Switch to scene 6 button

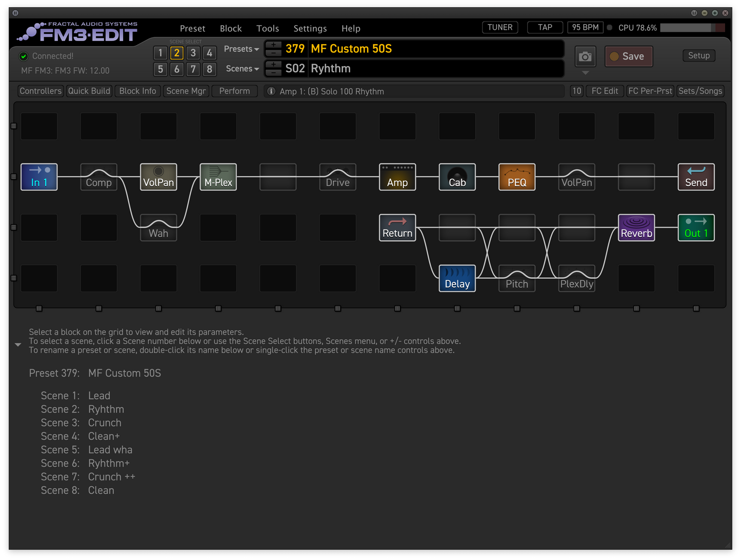177,69
